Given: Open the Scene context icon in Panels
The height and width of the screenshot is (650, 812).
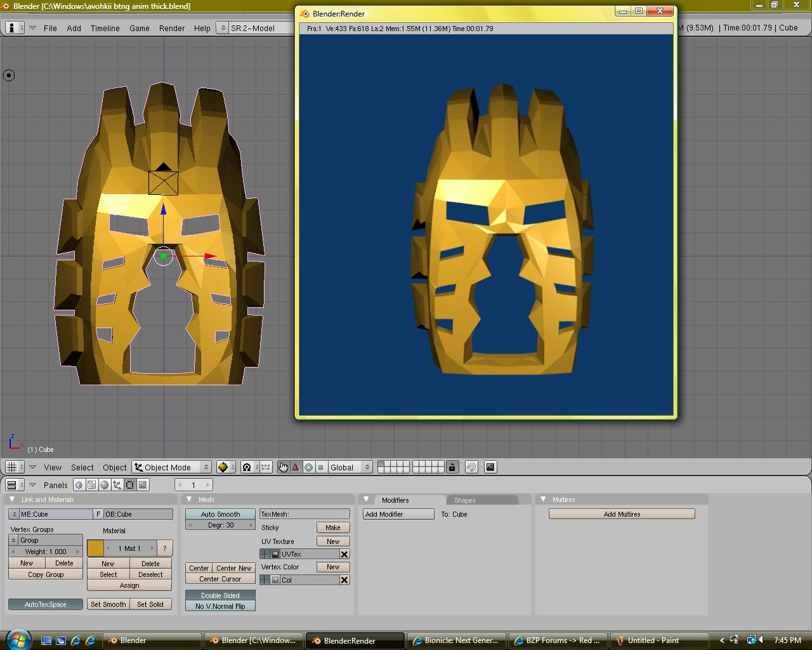Looking at the screenshot, I should 143,485.
